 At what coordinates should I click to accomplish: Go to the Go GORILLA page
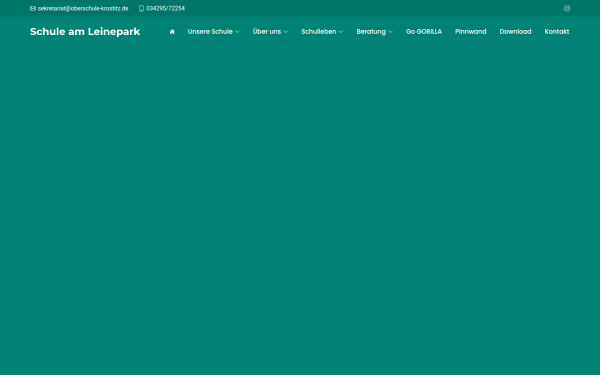(424, 32)
